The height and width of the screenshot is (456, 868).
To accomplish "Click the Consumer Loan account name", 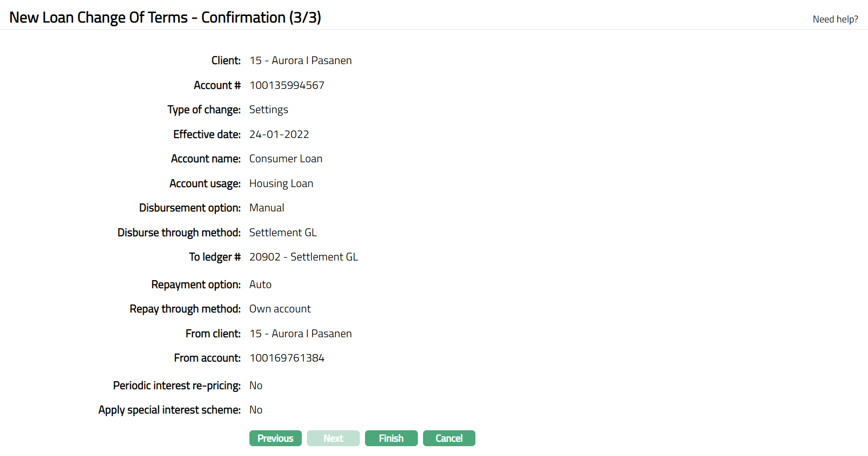I will [285, 159].
